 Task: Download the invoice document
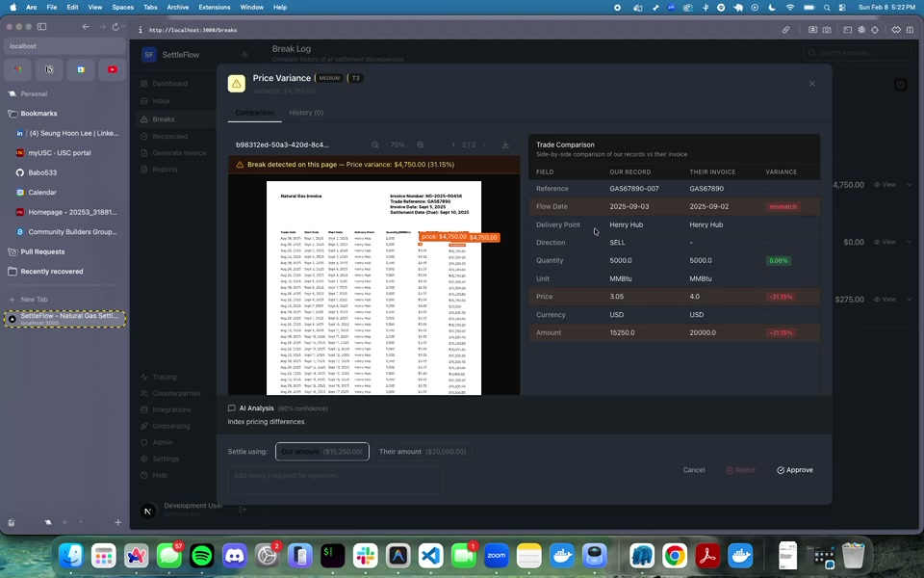click(505, 145)
